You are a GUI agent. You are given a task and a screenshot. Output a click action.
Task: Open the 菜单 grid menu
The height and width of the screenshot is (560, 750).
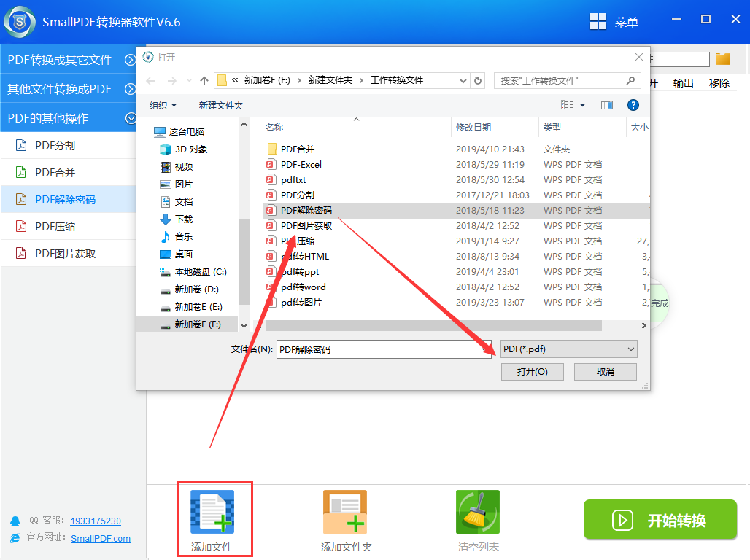pyautogui.click(x=614, y=22)
